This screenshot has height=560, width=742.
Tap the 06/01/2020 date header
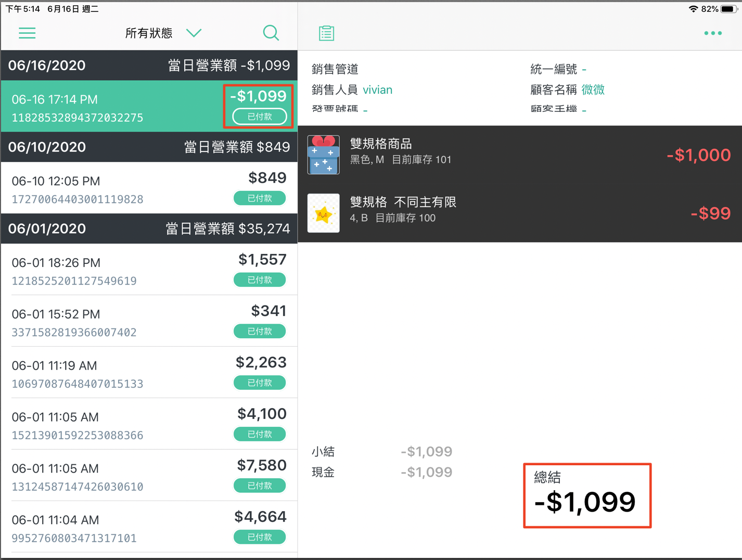[x=149, y=229]
